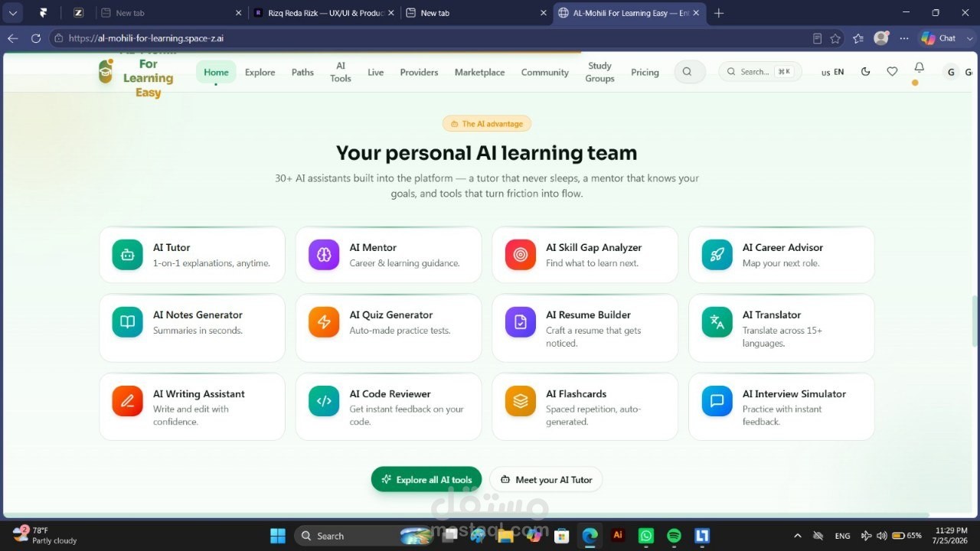Click the AI Writing Assistant pen icon
Viewport: 980px width, 551px height.
coord(127,401)
